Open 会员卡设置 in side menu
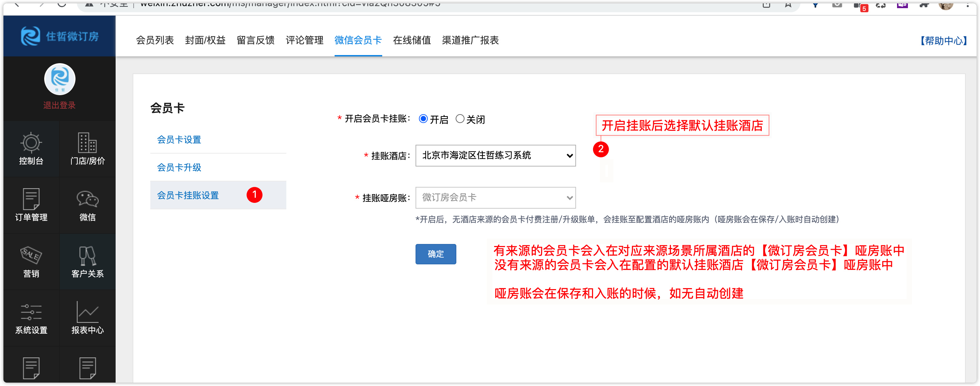The height and width of the screenshot is (386, 980). pyautogui.click(x=179, y=140)
